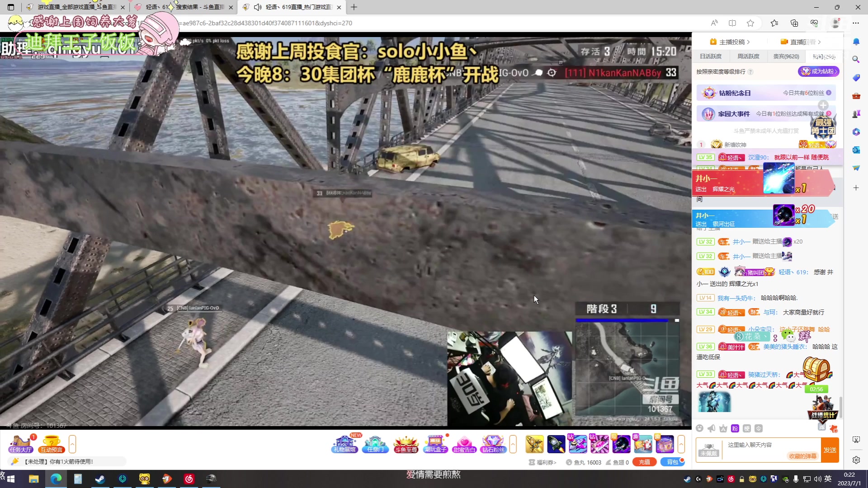Click the 成为钻粉 become diamond fan link

click(818, 71)
